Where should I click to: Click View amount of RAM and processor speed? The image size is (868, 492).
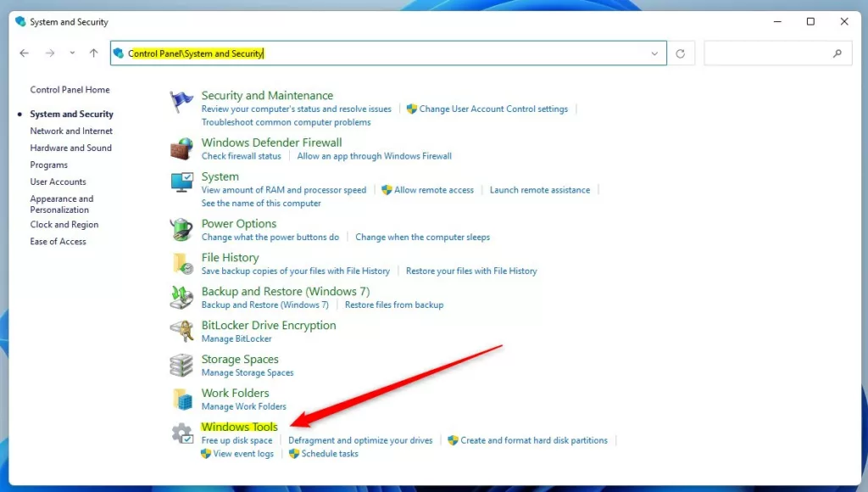click(x=284, y=190)
